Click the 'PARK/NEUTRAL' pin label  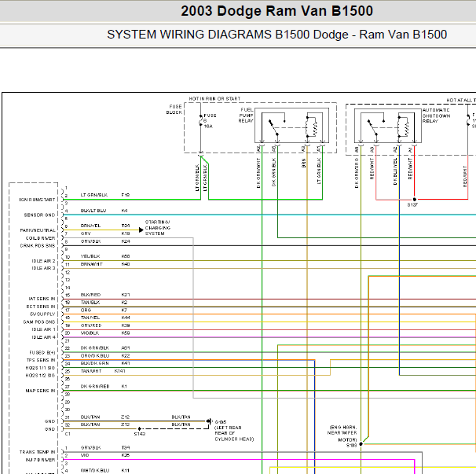click(38, 230)
